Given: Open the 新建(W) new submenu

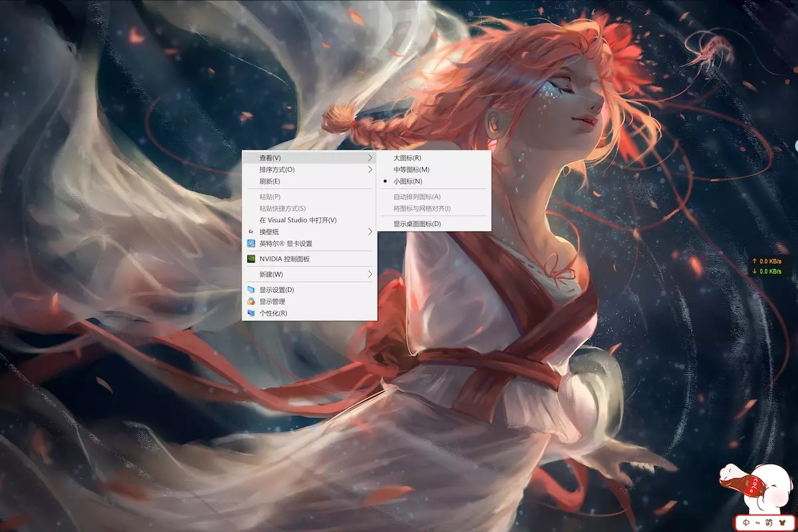Looking at the screenshot, I should tap(309, 274).
